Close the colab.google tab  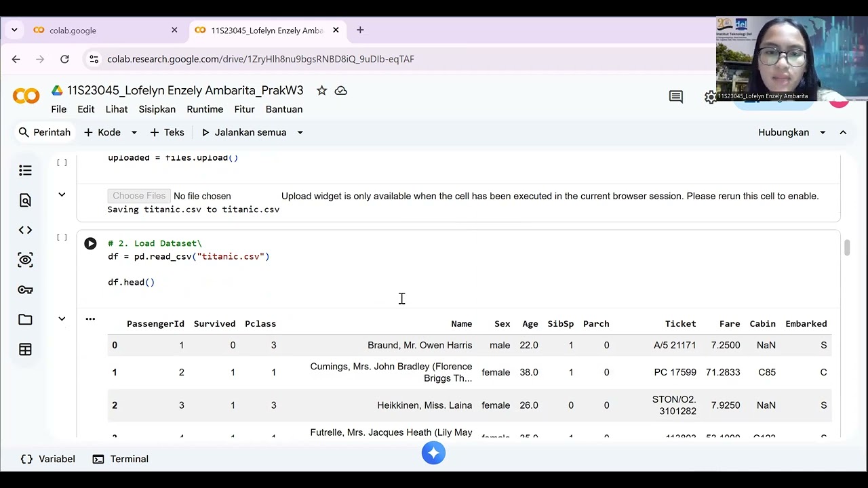(x=174, y=30)
